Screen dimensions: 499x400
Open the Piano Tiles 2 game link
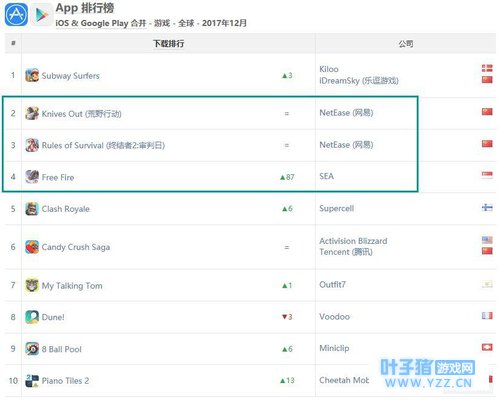click(x=65, y=381)
